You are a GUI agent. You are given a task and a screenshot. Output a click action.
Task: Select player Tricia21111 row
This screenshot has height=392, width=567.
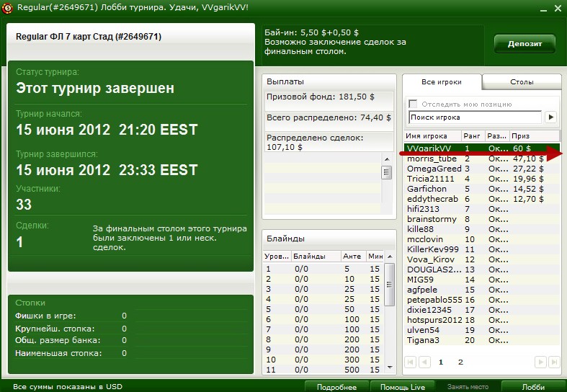coord(482,179)
